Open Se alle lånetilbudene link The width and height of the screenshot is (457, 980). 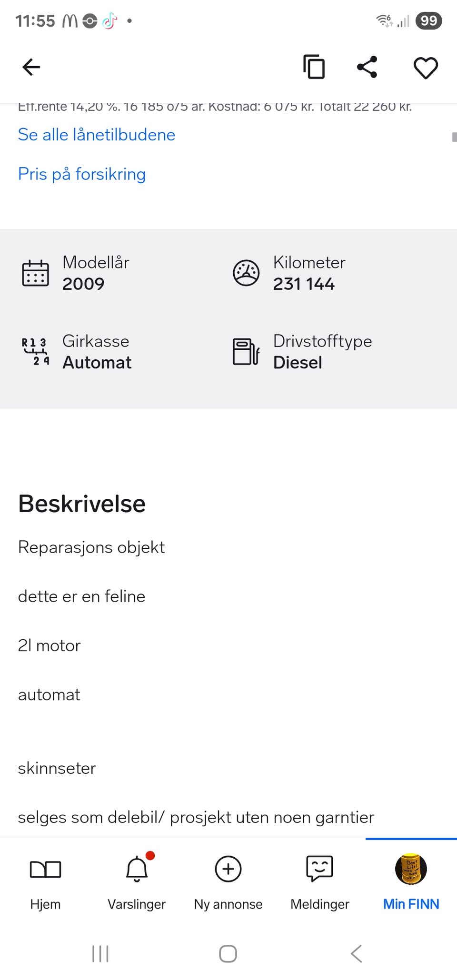point(97,135)
